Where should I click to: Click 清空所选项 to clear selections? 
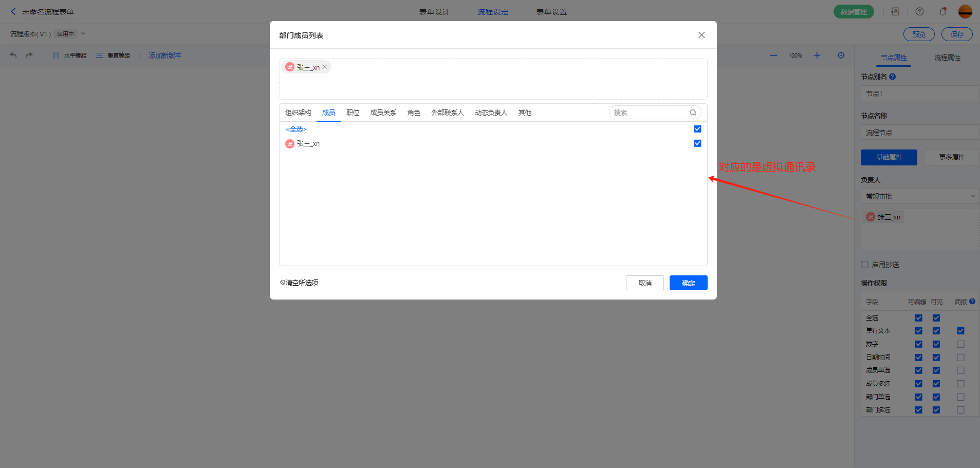(x=299, y=283)
